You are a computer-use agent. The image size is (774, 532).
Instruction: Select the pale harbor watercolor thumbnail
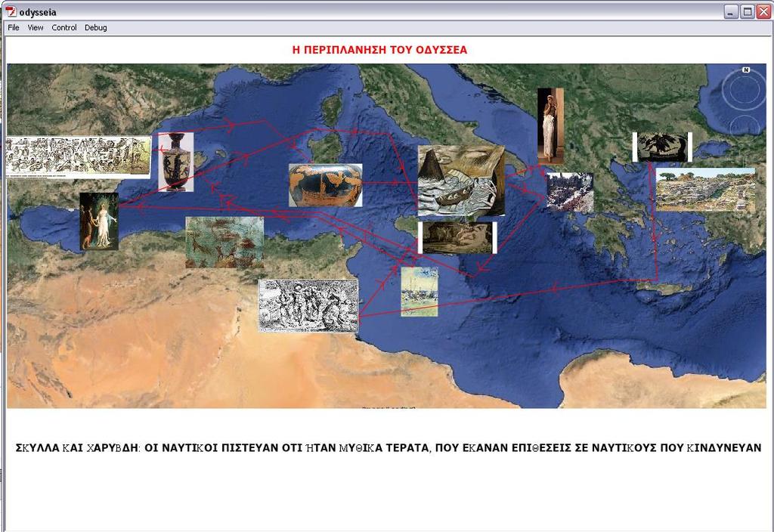(420, 292)
